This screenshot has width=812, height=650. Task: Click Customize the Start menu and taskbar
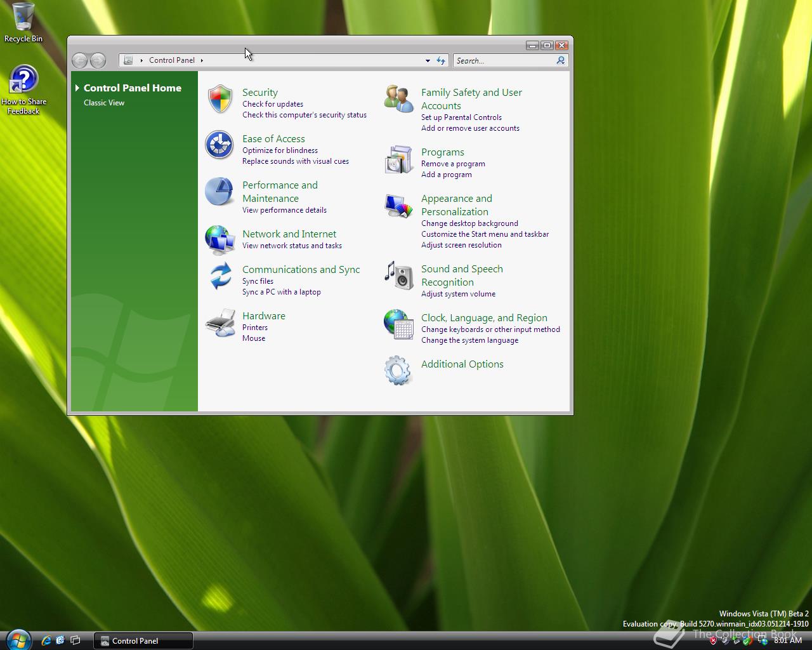tap(485, 234)
